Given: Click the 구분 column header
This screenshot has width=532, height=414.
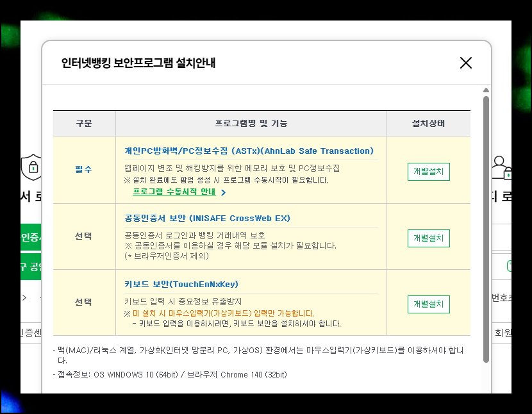Looking at the screenshot, I should (x=84, y=123).
